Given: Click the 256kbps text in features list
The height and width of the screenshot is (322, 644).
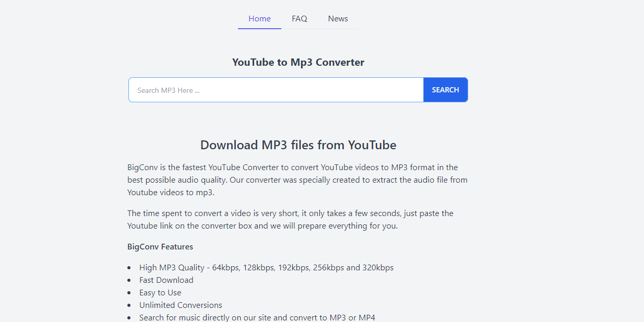Looking at the screenshot, I should [x=329, y=268].
